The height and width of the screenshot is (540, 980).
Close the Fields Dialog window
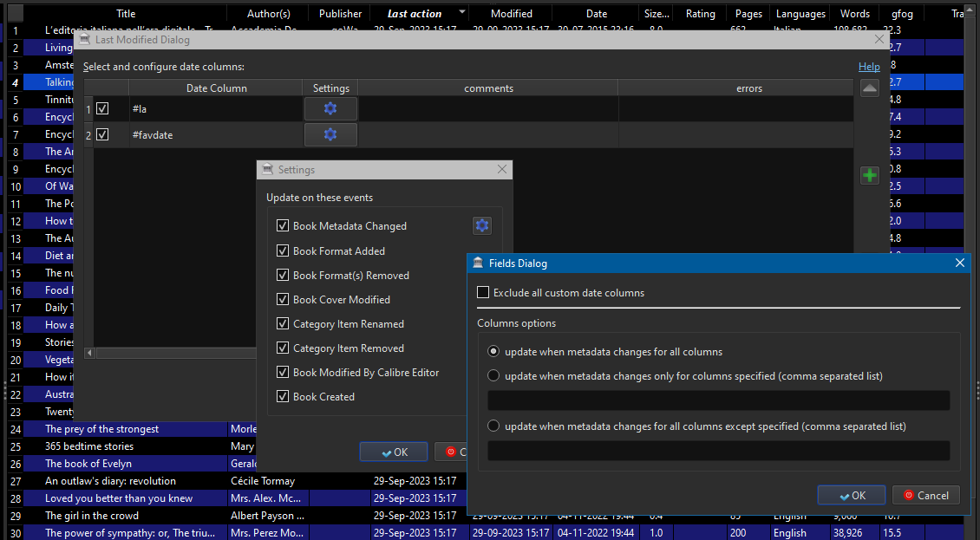(960, 263)
